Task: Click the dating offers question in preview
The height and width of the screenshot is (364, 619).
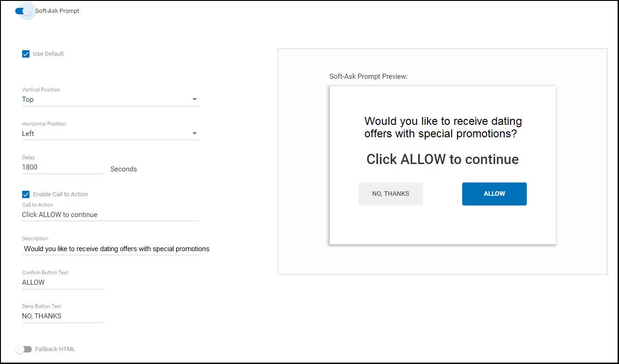Action: 443,128
